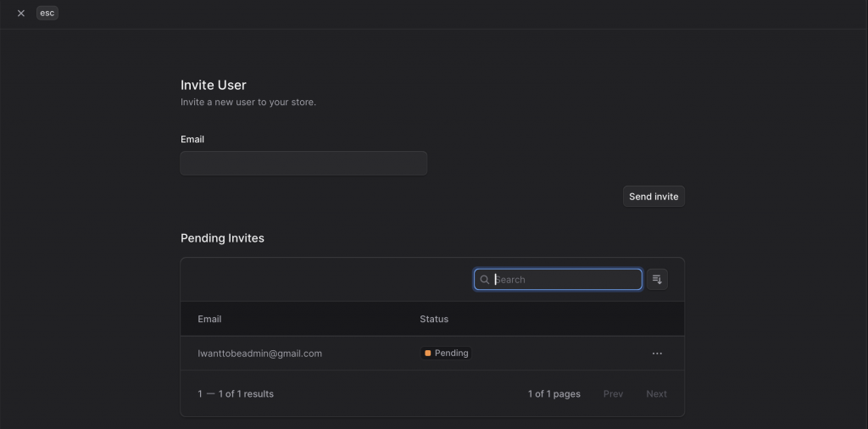Screen dimensions: 868x429
Task: Click the '1 — 1 of 1 results' text
Action: [x=236, y=394]
